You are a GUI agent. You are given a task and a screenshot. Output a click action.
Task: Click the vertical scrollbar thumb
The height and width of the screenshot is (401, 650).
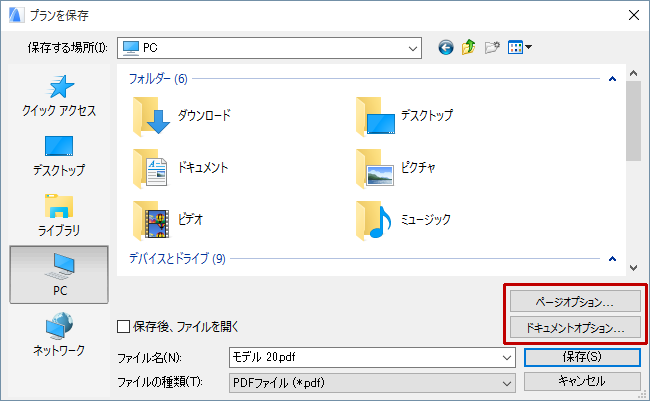coord(633,121)
